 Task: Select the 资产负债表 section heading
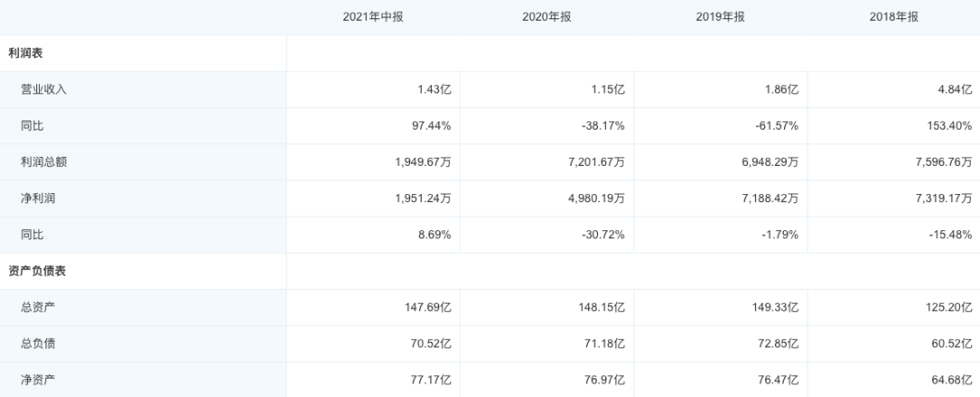35,271
